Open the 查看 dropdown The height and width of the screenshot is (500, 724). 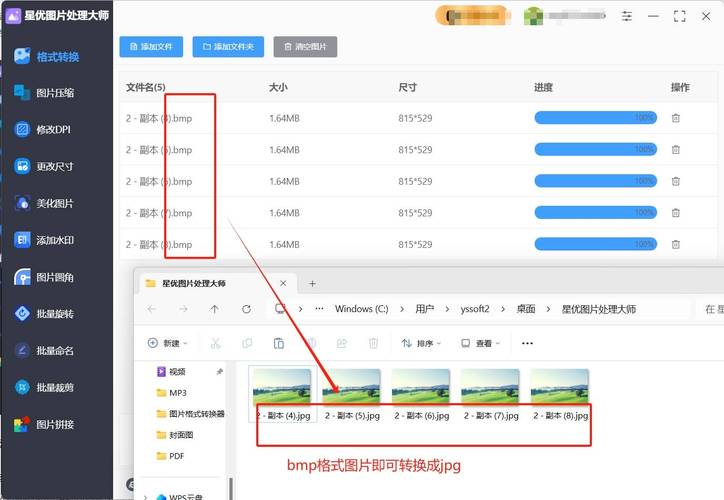tap(481, 343)
